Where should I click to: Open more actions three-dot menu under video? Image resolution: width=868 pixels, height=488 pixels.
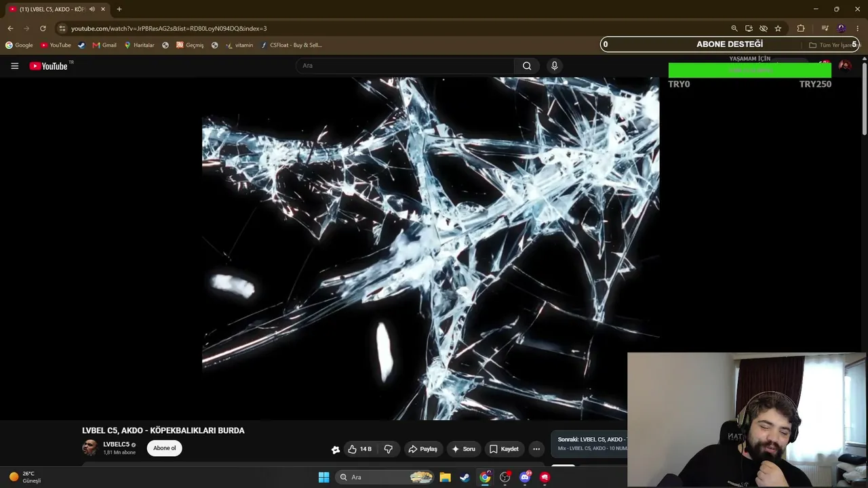536,449
